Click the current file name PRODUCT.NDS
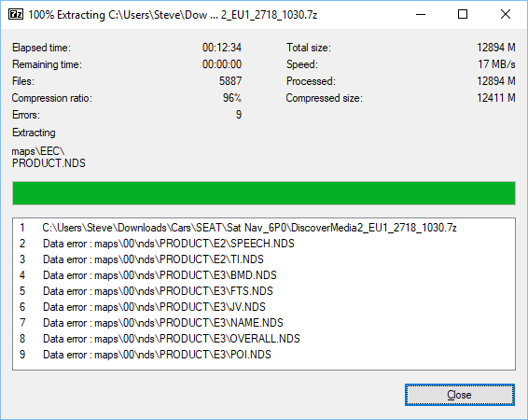This screenshot has height=420, width=528. click(49, 163)
